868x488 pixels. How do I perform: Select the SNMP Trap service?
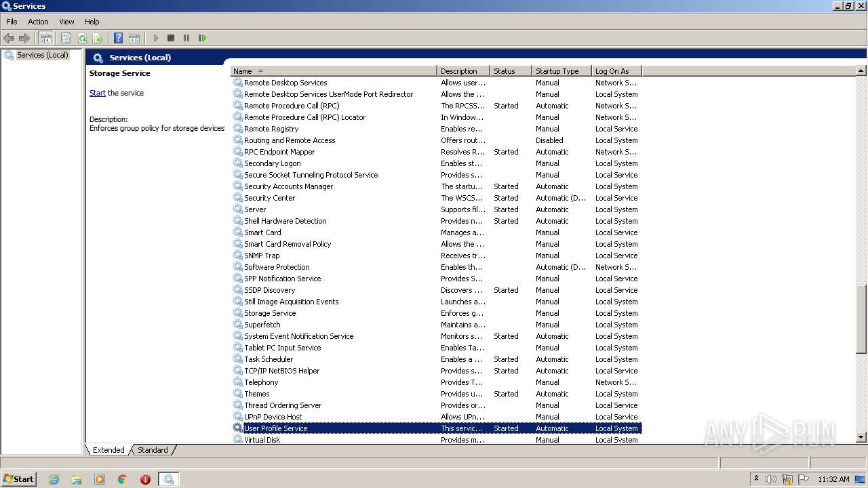(436, 256)
